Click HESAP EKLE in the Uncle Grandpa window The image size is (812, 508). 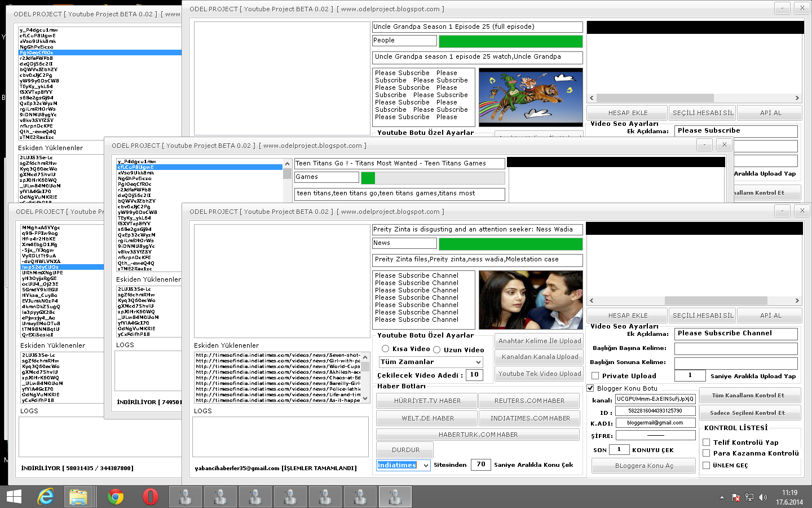(x=628, y=113)
